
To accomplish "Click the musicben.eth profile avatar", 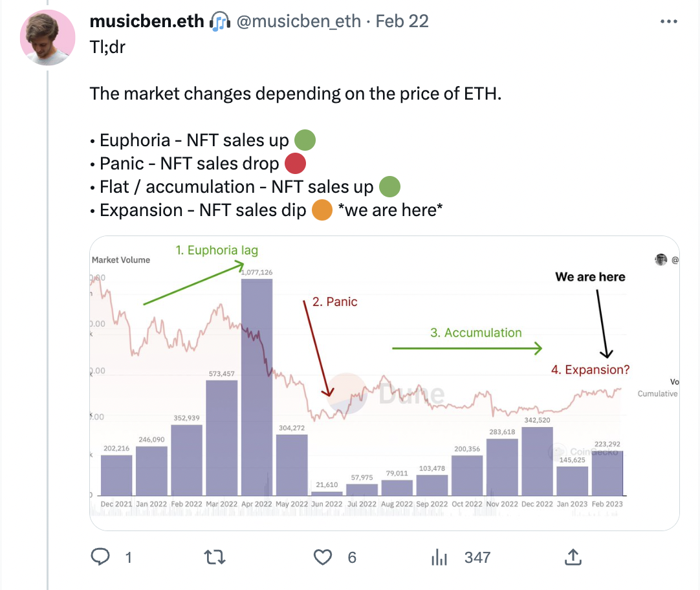I will click(x=47, y=38).
